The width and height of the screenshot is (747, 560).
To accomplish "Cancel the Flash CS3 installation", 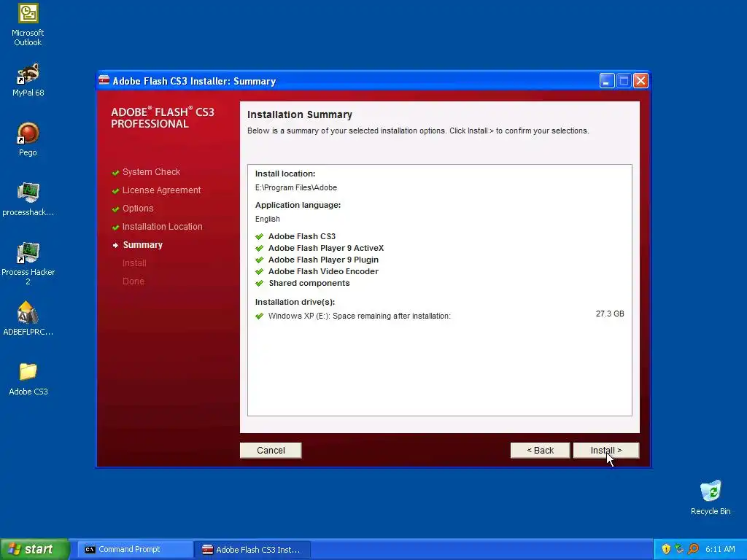I will pos(271,451).
